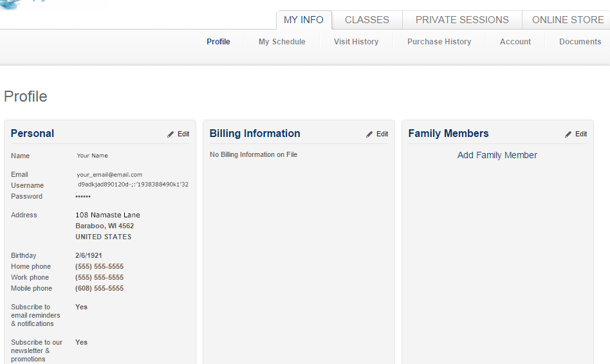The width and height of the screenshot is (610, 364).
Task: Click the pencil icon in Family Members panel
Action: 568,134
